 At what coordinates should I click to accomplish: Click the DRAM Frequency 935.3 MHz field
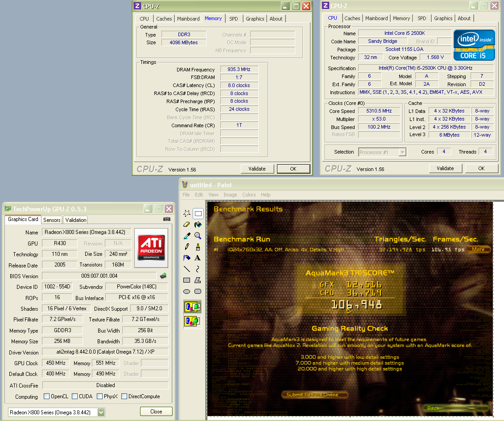pos(239,69)
